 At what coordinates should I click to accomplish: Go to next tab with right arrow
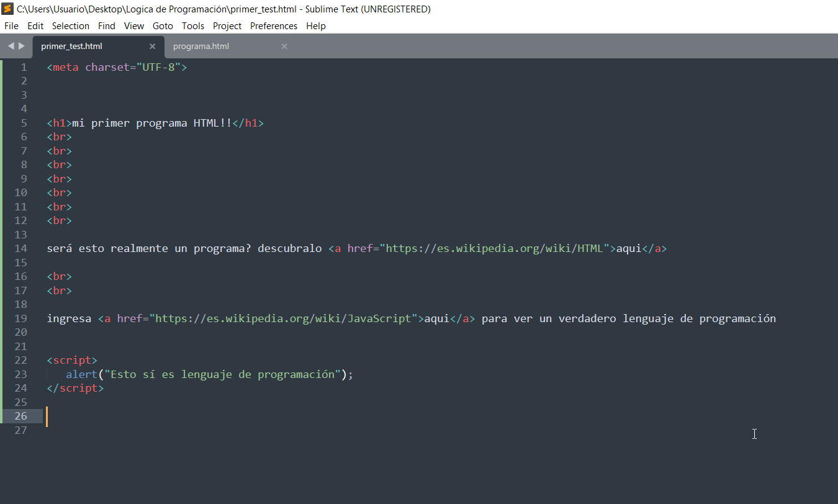tap(22, 46)
